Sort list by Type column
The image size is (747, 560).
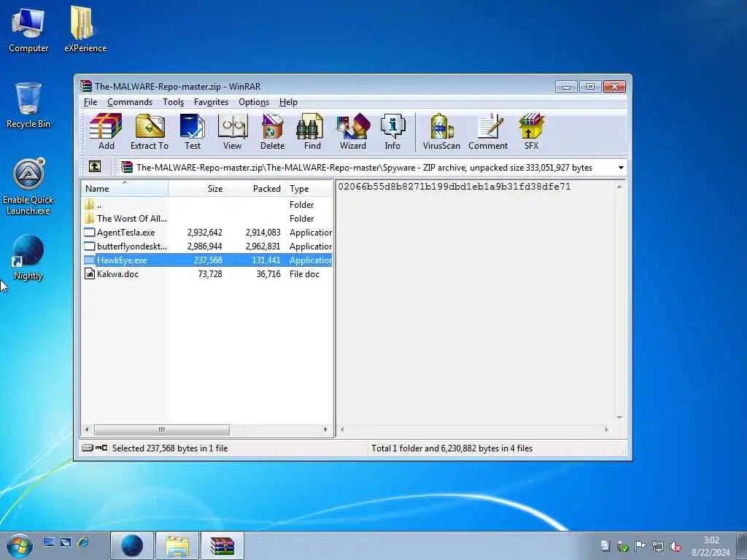coord(309,189)
